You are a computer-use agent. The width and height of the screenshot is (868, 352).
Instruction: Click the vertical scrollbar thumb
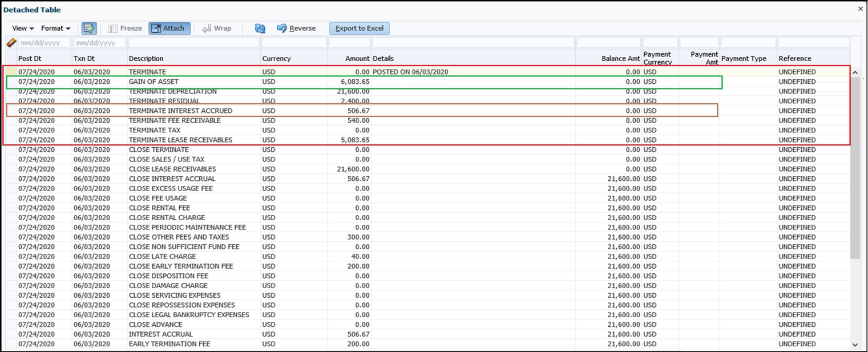[855, 168]
